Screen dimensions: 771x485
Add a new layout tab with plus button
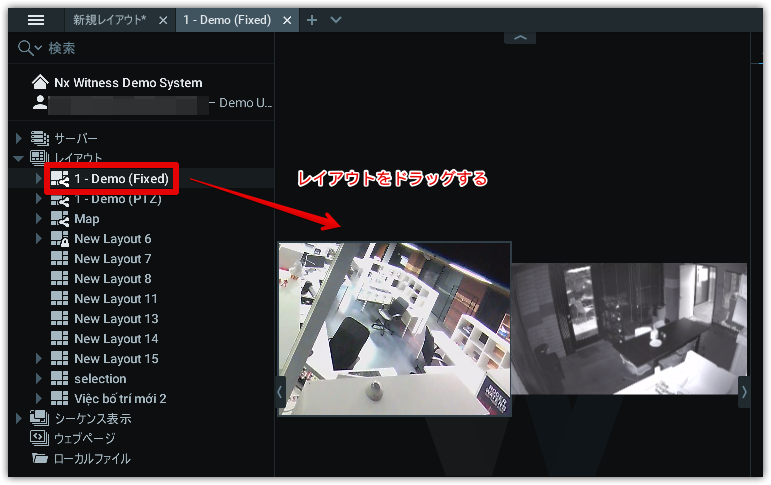point(312,20)
